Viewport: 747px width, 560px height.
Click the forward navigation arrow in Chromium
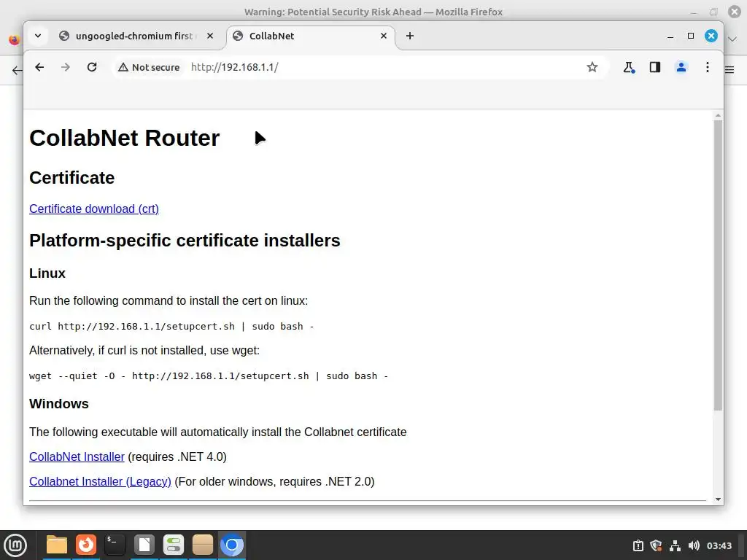[x=66, y=67]
